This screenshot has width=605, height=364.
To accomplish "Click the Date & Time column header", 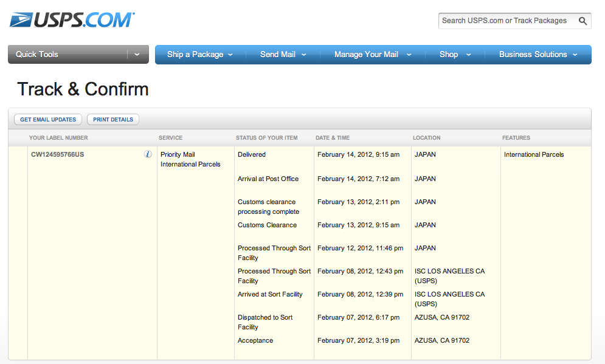I will pyautogui.click(x=333, y=138).
